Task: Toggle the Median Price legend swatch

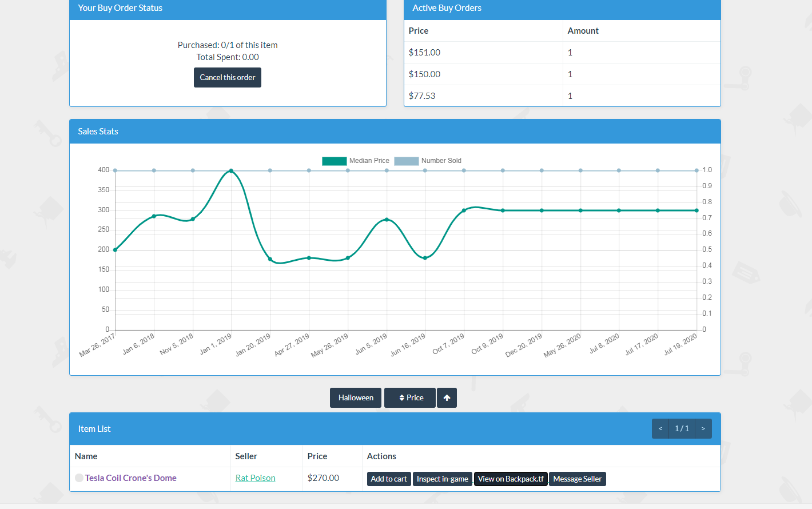Action: coord(335,161)
